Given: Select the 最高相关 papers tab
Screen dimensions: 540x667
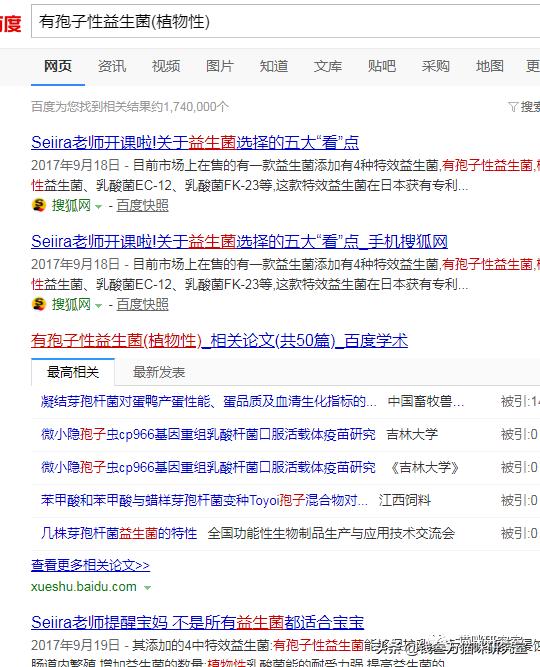Looking at the screenshot, I should [73, 372].
